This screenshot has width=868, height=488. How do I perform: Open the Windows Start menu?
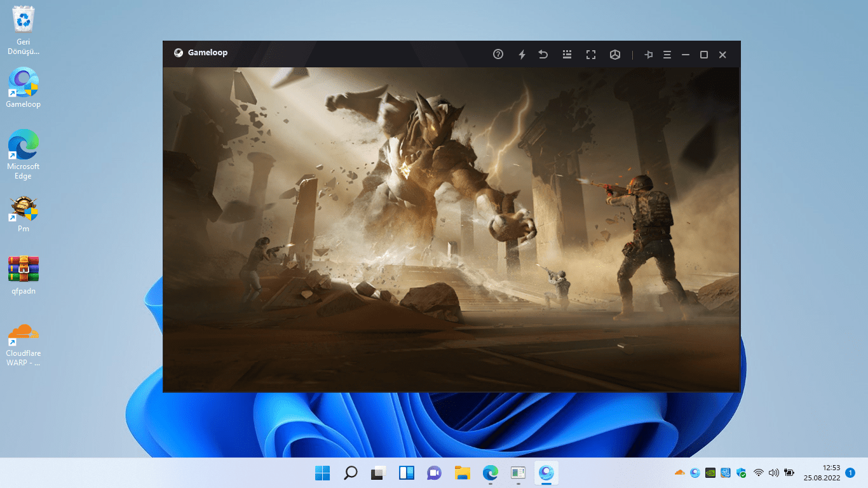click(x=323, y=473)
